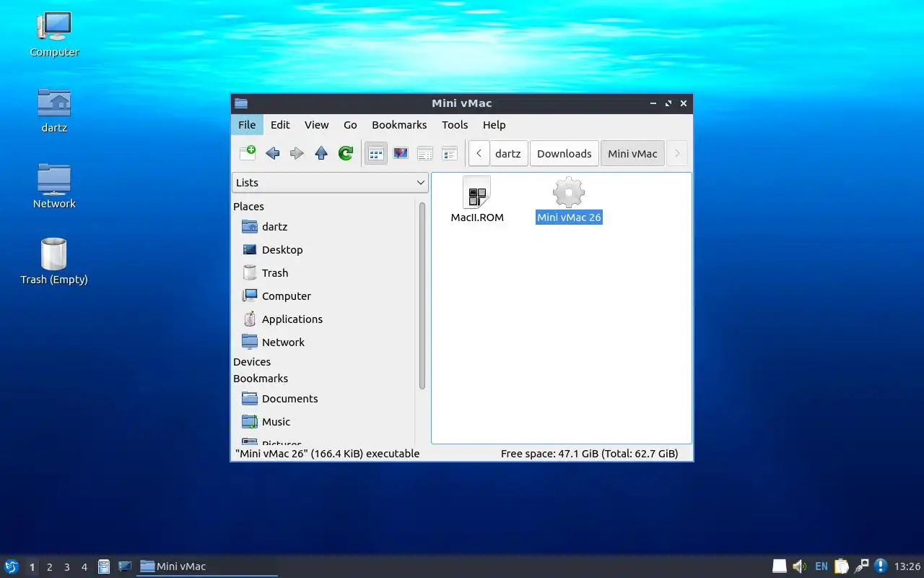
Task: Switch to workspace 4
Action: [x=84, y=567]
